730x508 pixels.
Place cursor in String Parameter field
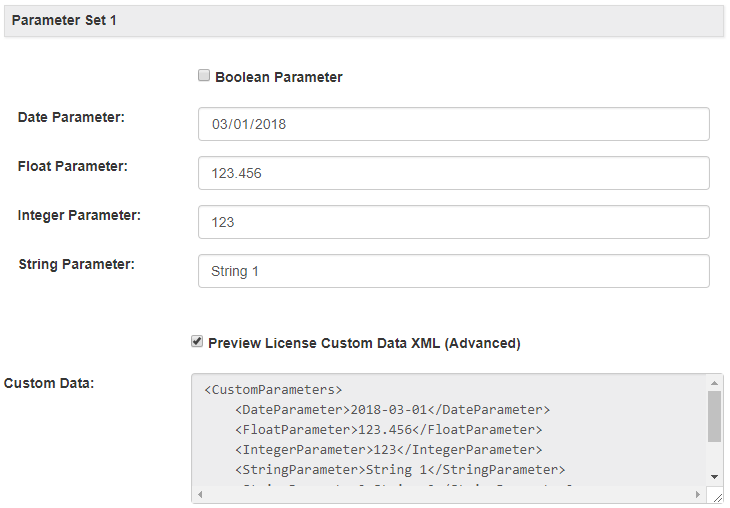[x=453, y=271]
